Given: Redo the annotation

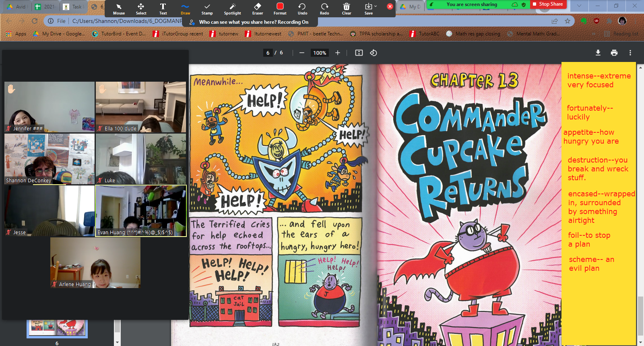Looking at the screenshot, I should (324, 9).
